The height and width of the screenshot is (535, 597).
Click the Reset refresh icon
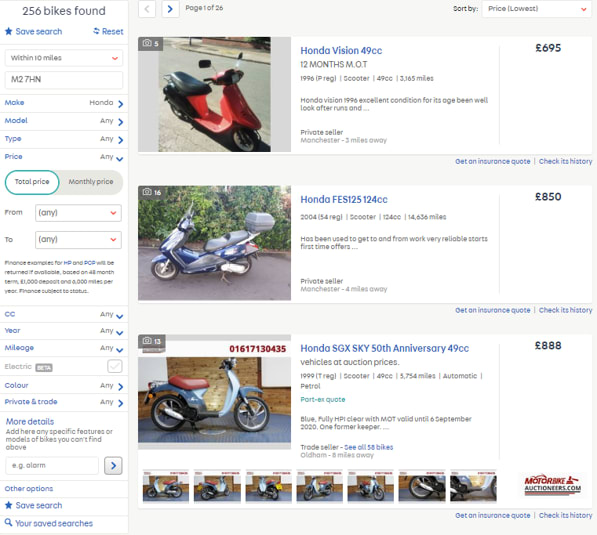point(96,31)
